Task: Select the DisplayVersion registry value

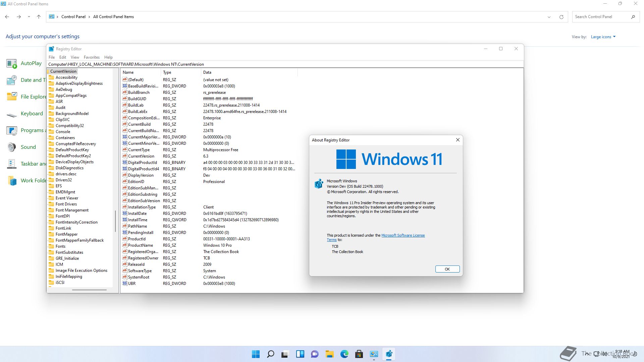Action: click(141, 175)
